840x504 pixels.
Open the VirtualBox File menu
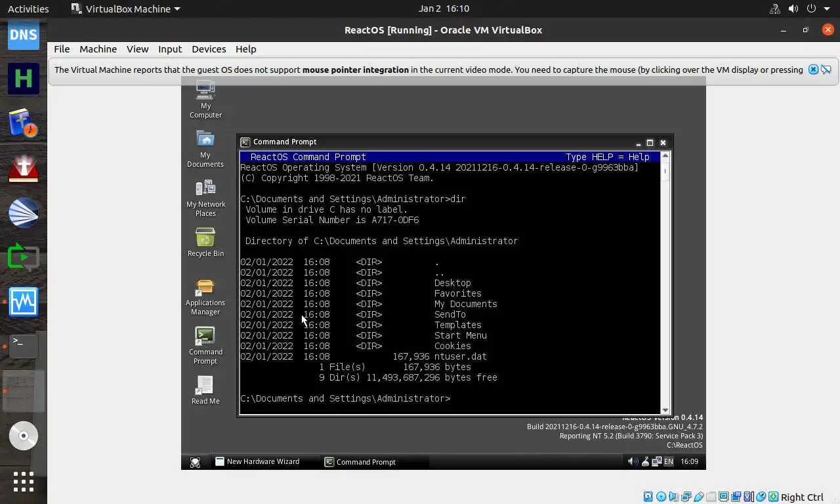pyautogui.click(x=62, y=49)
